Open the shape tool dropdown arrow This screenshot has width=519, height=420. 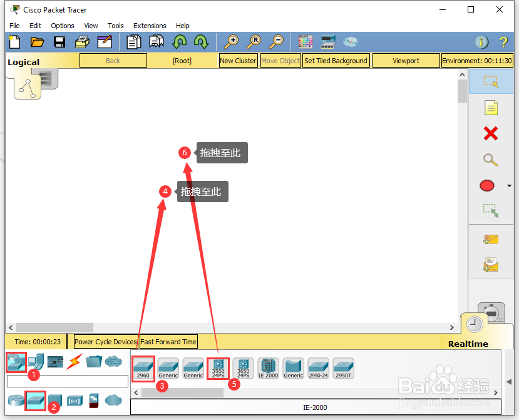[x=509, y=186]
